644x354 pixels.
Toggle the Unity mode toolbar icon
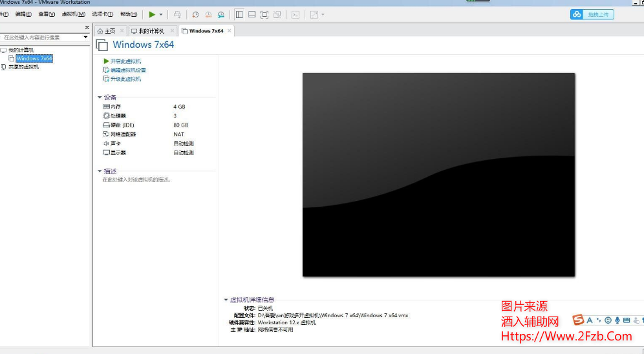277,14
